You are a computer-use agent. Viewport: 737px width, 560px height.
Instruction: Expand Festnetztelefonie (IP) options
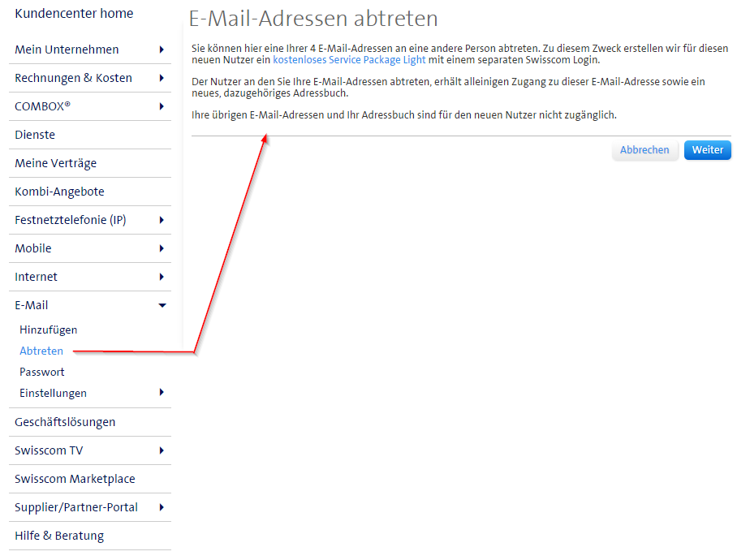point(162,220)
